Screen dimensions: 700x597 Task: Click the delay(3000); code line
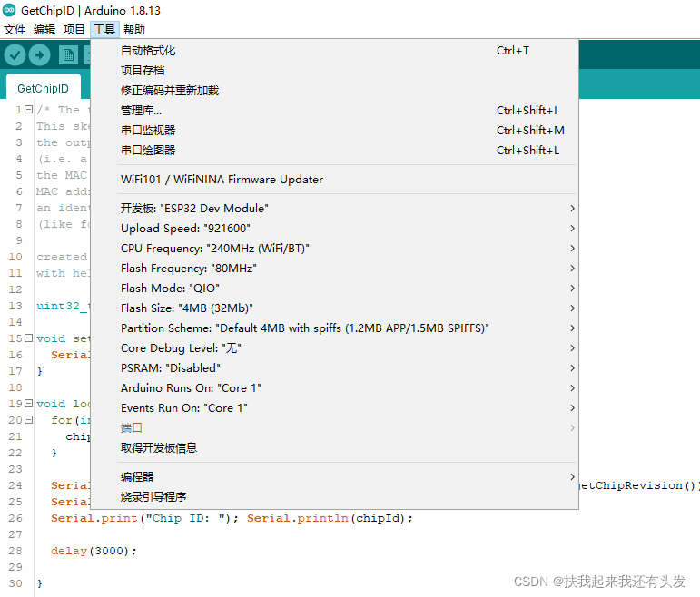point(94,551)
